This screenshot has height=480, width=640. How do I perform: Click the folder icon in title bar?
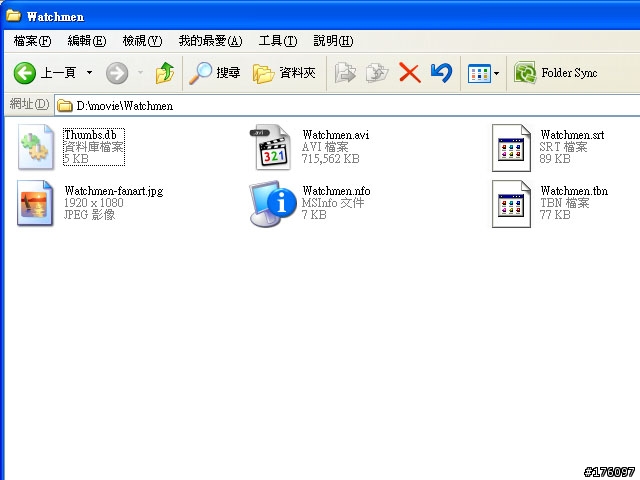(13, 16)
